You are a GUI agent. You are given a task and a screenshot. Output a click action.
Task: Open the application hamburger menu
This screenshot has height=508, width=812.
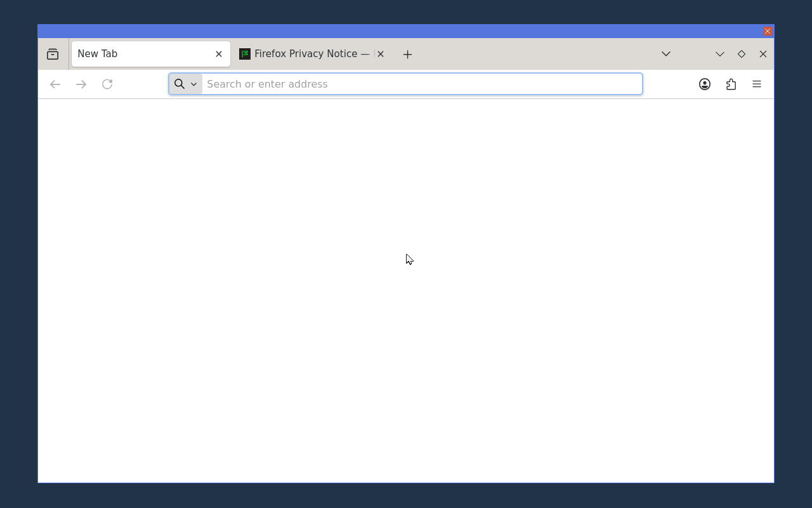(x=757, y=84)
